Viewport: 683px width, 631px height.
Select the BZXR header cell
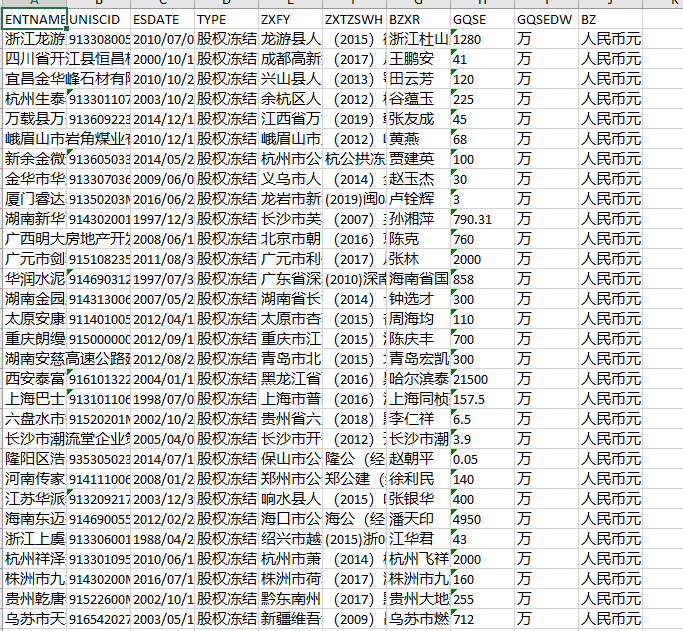coord(419,19)
